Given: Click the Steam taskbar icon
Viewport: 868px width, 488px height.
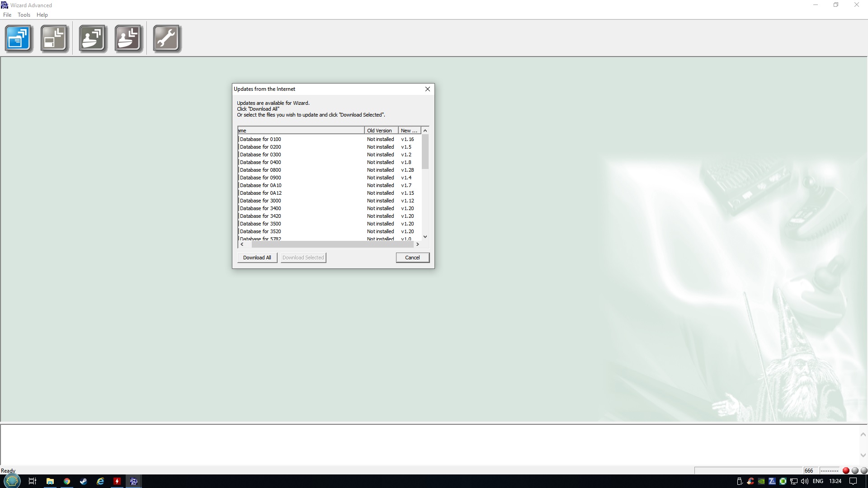Looking at the screenshot, I should pyautogui.click(x=84, y=481).
